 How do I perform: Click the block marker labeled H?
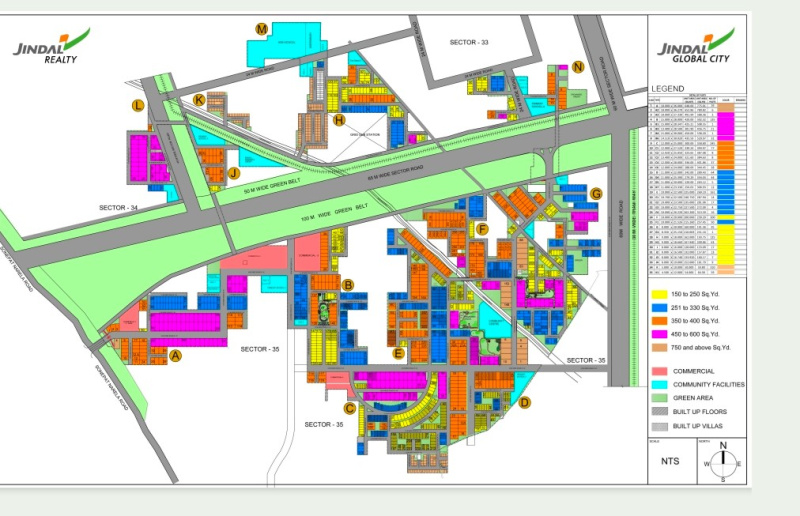pos(339,120)
